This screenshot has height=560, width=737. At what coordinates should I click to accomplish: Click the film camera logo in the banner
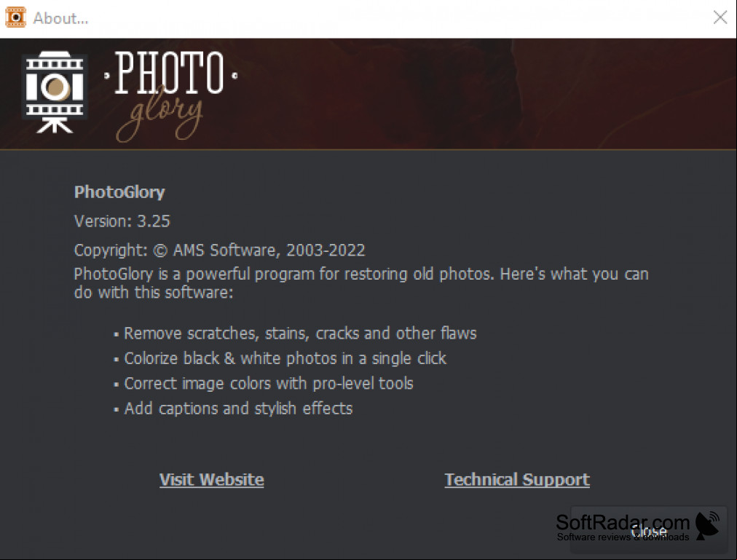tap(55, 92)
